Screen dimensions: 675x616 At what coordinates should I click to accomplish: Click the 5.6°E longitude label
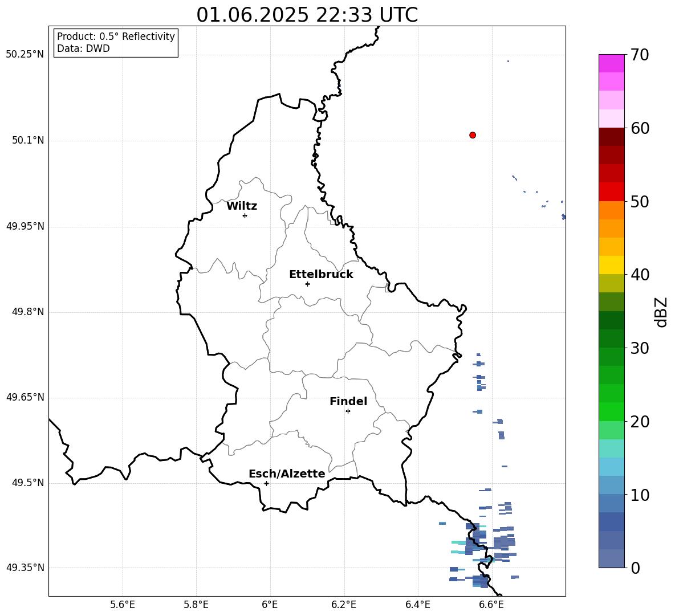[x=123, y=605]
